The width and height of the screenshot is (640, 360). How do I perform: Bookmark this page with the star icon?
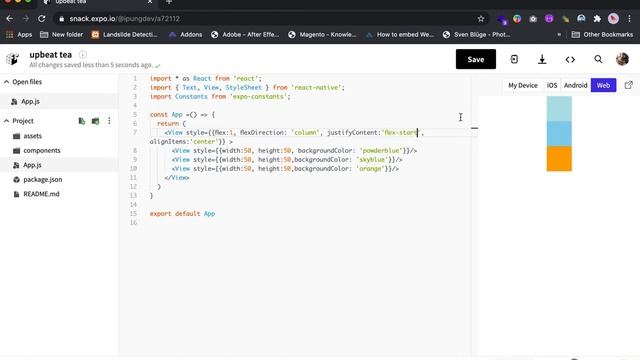point(481,19)
